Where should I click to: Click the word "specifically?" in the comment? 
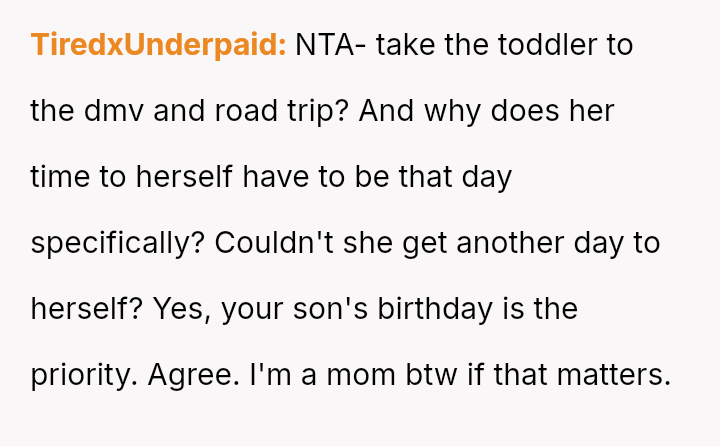click(118, 243)
